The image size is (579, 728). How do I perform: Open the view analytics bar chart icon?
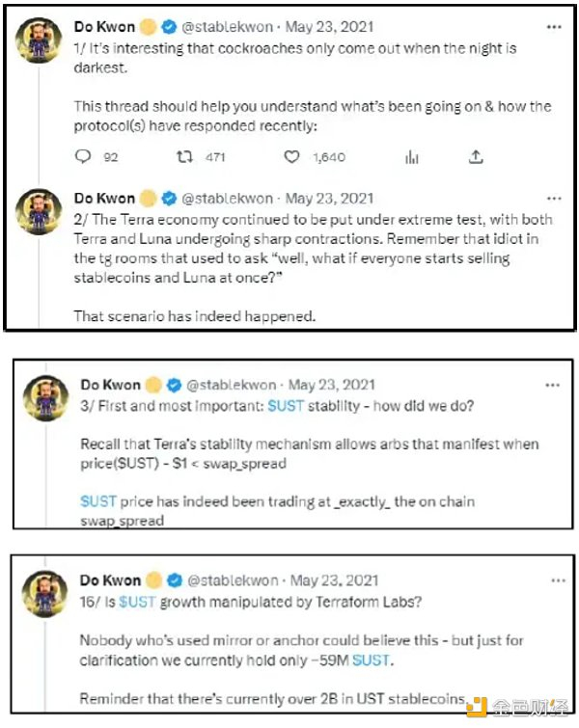(411, 157)
